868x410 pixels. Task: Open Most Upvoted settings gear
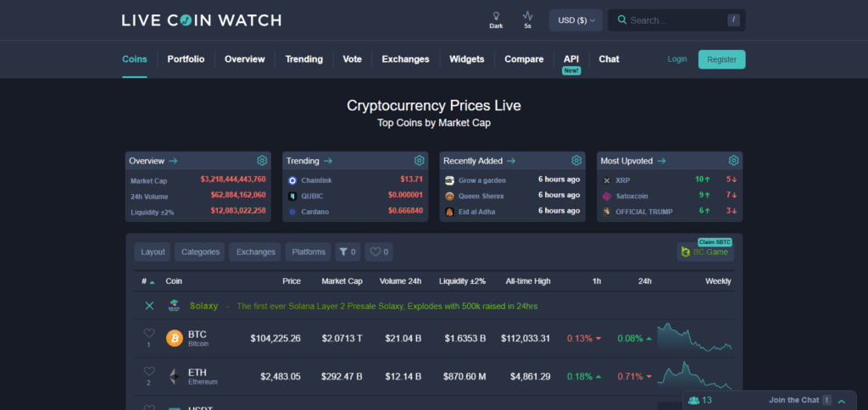pyautogui.click(x=733, y=161)
